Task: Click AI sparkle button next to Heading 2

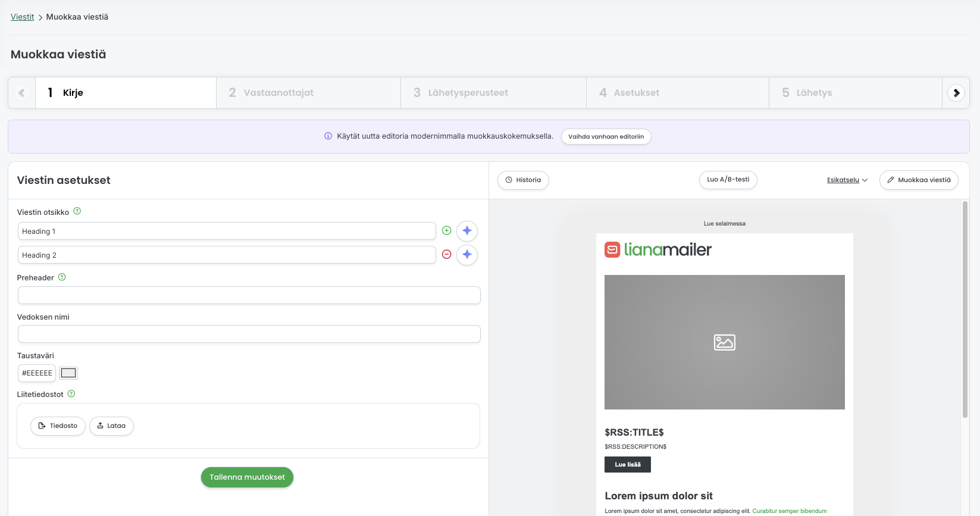Action: [467, 255]
